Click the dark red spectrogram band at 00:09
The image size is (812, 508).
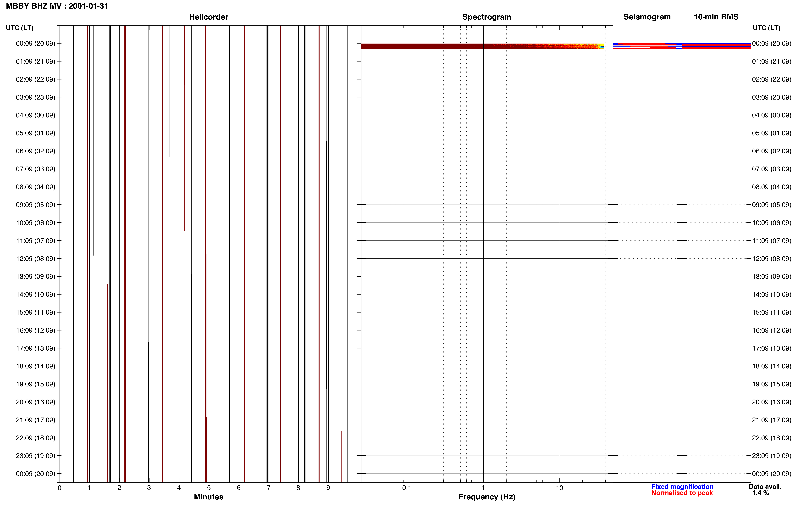(482, 46)
